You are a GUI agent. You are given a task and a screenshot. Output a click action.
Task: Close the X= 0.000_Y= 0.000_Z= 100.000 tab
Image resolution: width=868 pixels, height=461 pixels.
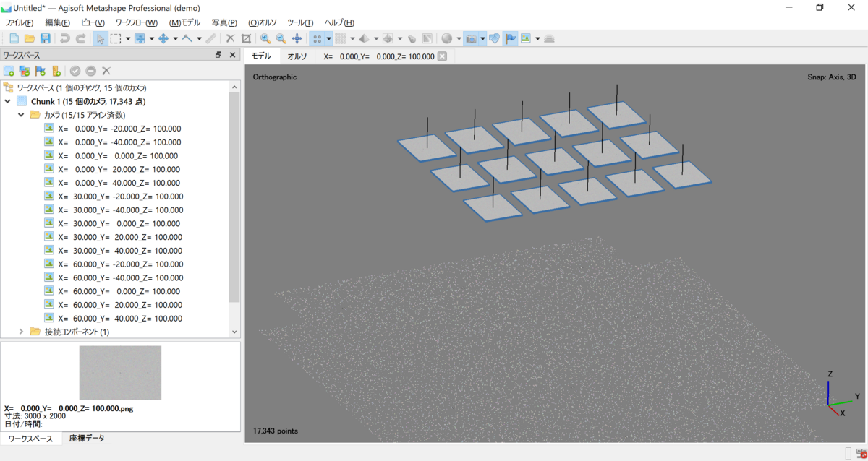pyautogui.click(x=443, y=56)
